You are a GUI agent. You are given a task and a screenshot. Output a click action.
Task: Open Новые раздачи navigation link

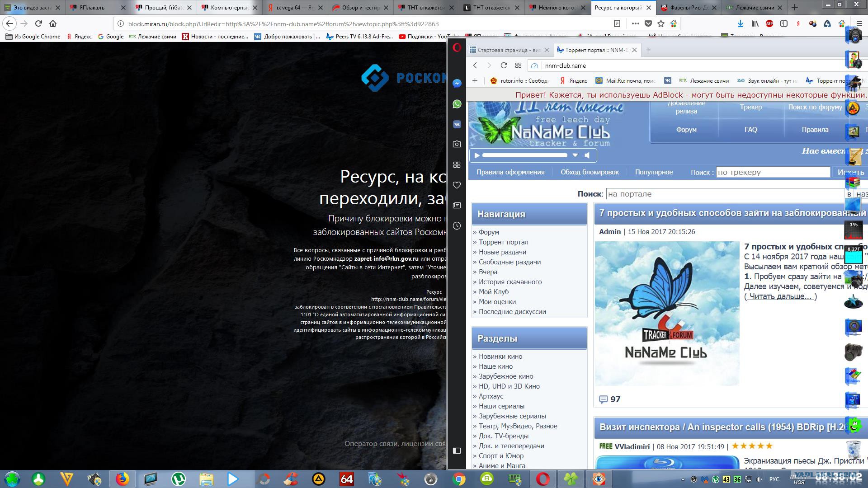[x=502, y=252]
